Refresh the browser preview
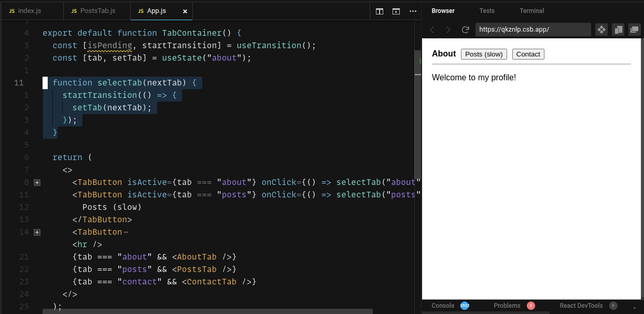This screenshot has width=644, height=314. point(466,30)
